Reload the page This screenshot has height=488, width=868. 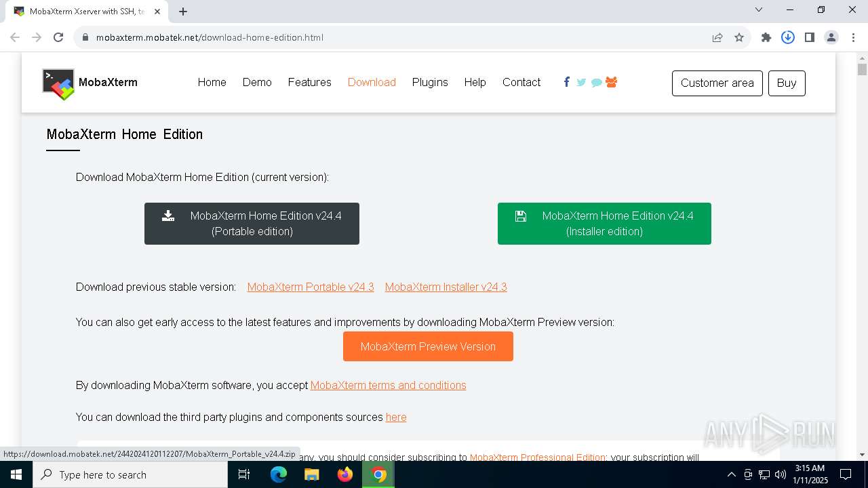click(58, 37)
